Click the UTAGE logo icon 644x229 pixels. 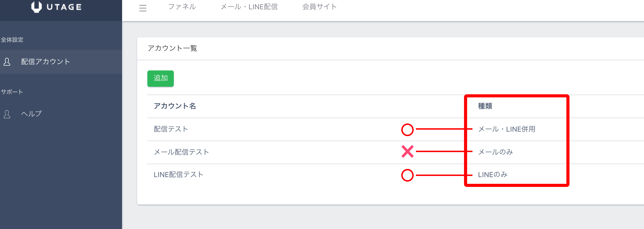37,7
